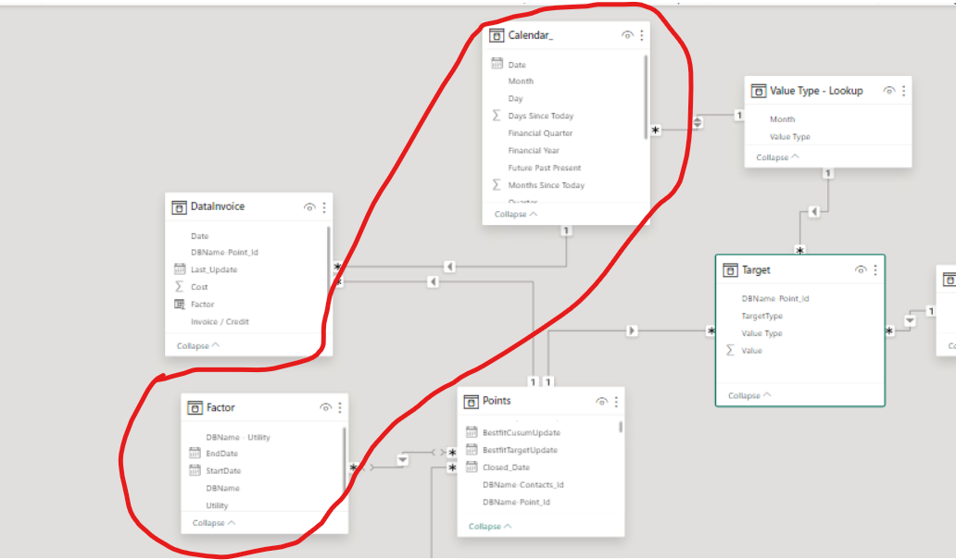Select the Financial Quarter field in Calendar_
The height and width of the screenshot is (560, 956).
(x=540, y=133)
